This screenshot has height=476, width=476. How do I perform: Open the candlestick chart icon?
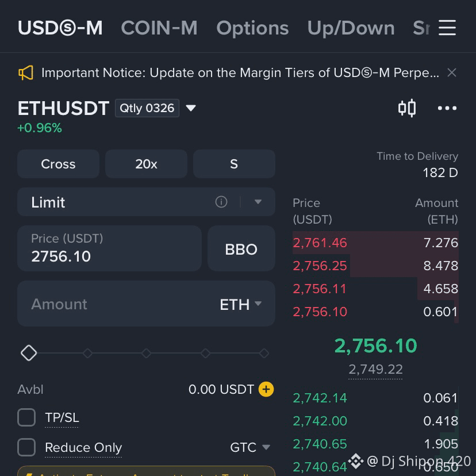[x=407, y=108]
